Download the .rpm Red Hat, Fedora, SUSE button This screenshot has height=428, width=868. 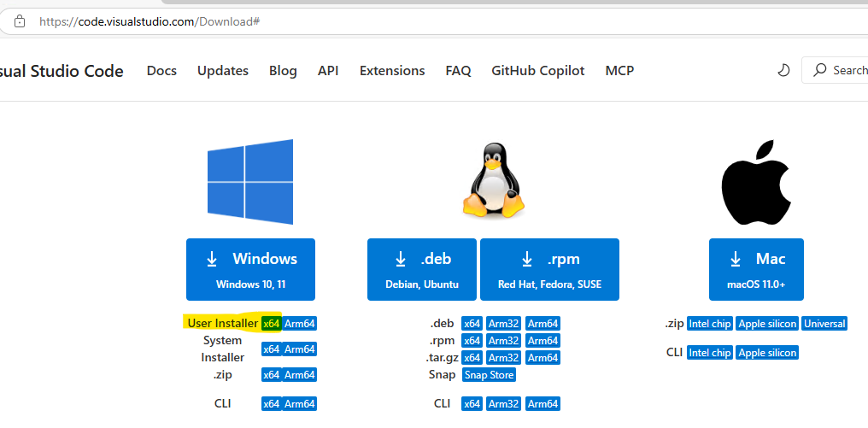[x=549, y=270]
